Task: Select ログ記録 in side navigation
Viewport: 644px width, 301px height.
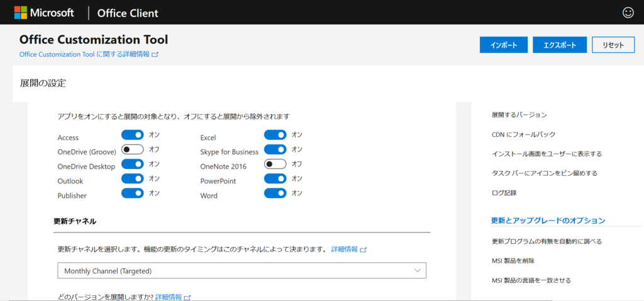Action: (504, 192)
